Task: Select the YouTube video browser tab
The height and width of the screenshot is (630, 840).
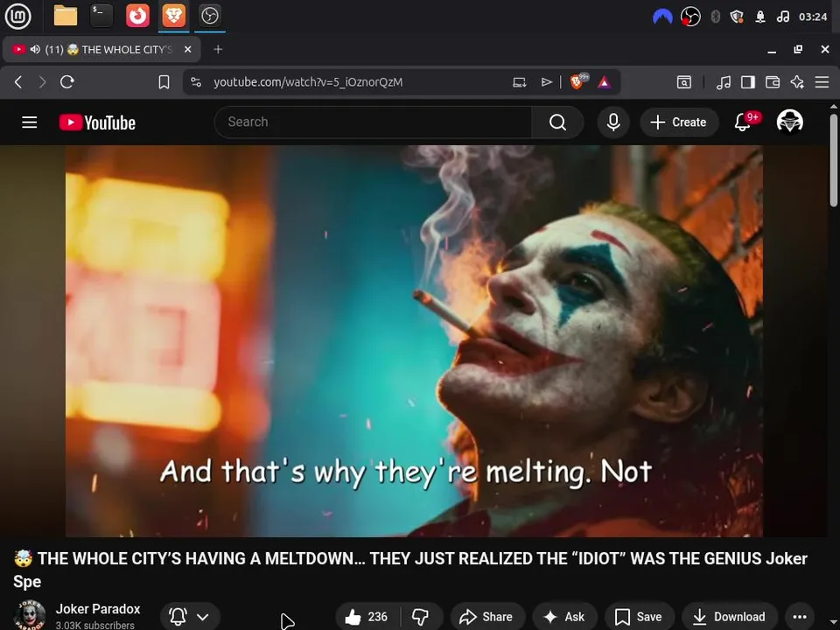Action: pos(101,49)
